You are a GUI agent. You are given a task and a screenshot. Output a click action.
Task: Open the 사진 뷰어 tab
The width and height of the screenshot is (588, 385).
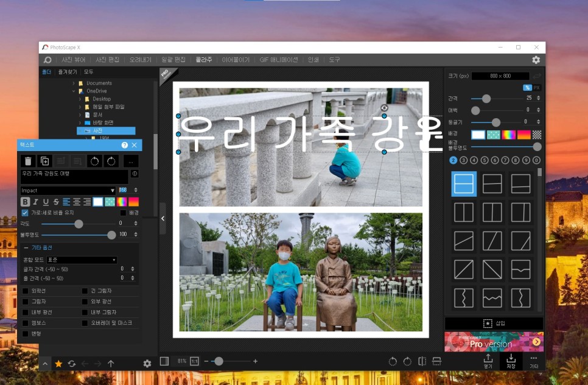(x=74, y=60)
